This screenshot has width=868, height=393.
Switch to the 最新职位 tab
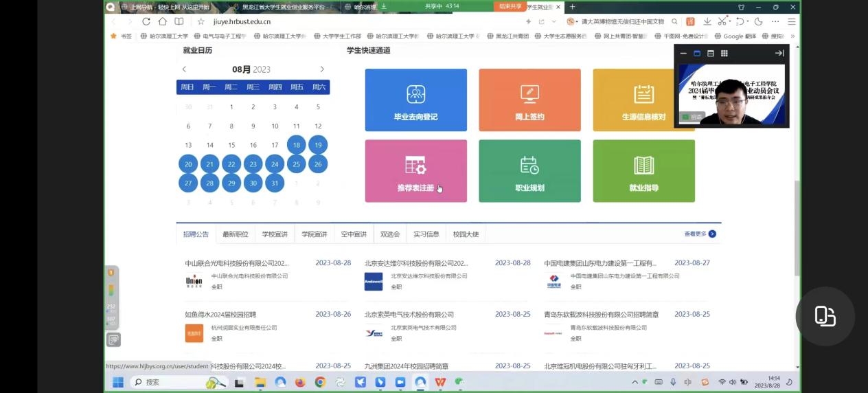[x=235, y=234]
